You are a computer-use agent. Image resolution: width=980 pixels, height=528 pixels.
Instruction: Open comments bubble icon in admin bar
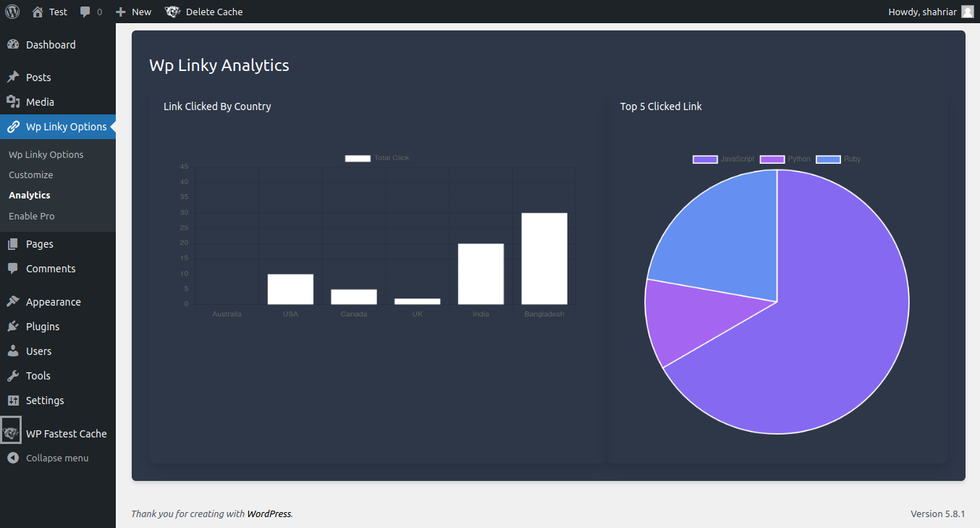pos(85,12)
